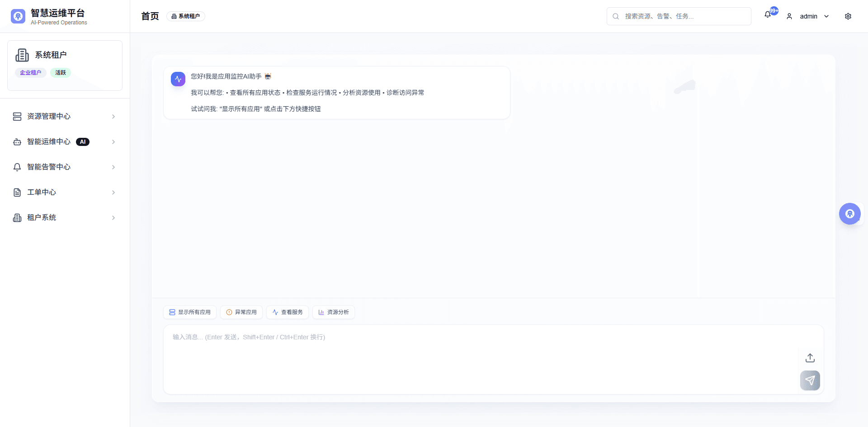The image size is (868, 427).
Task: Click the AI-Powered Operations subtitle
Action: click(x=59, y=23)
